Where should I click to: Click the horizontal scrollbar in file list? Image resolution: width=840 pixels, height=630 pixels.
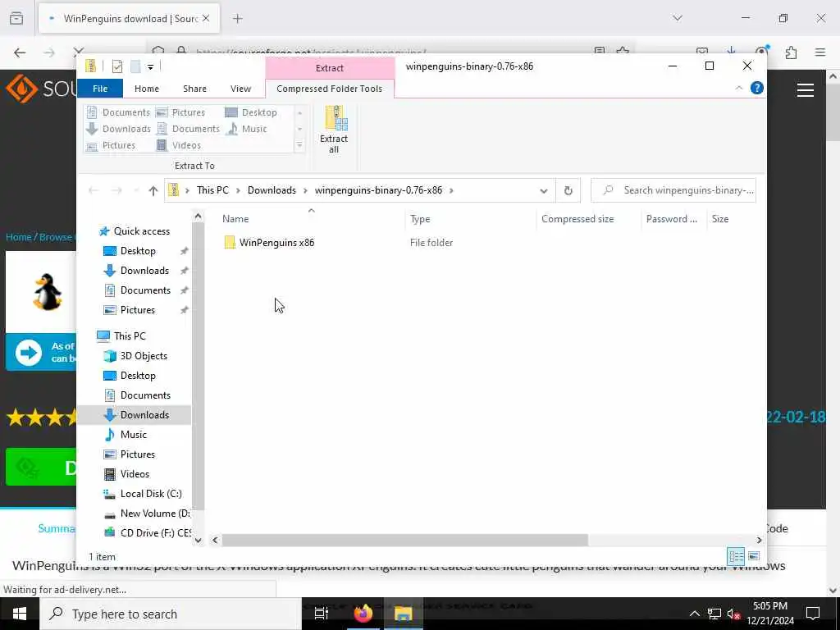405,540
